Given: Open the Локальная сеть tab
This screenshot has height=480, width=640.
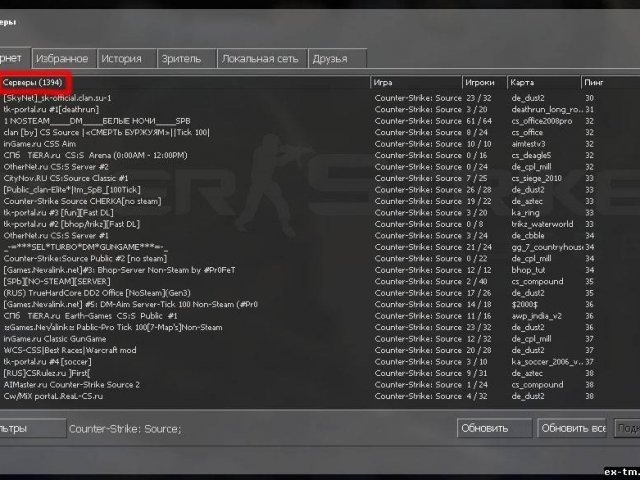Looking at the screenshot, I should click(262, 58).
